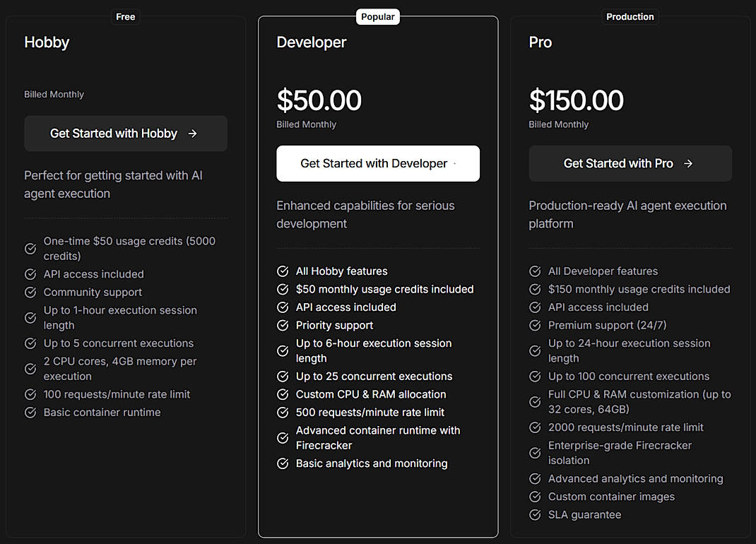Click the check icon beside Up to 1-hour execution session
756x544 pixels.
tap(30, 318)
